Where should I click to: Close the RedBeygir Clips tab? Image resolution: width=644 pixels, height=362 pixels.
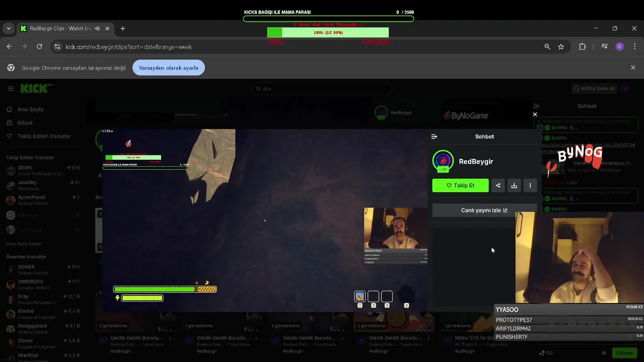click(x=107, y=29)
